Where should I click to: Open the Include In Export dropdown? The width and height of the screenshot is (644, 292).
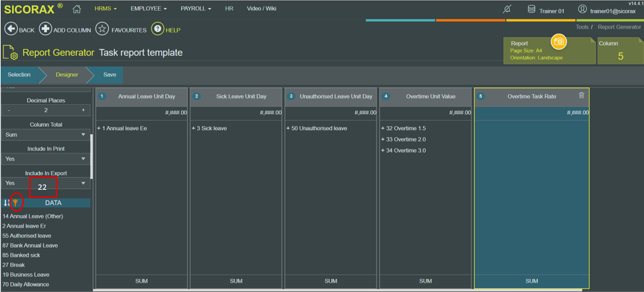tap(46, 183)
